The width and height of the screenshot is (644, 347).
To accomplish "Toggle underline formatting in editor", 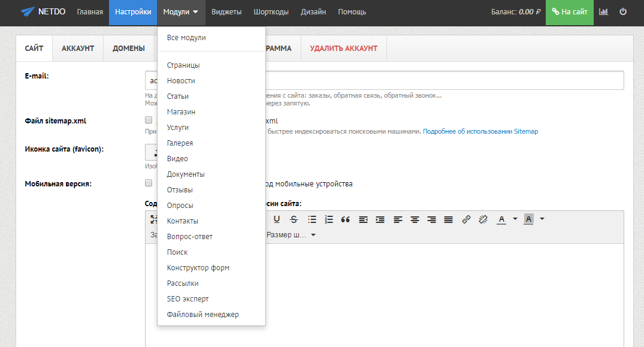I will pos(277,219).
